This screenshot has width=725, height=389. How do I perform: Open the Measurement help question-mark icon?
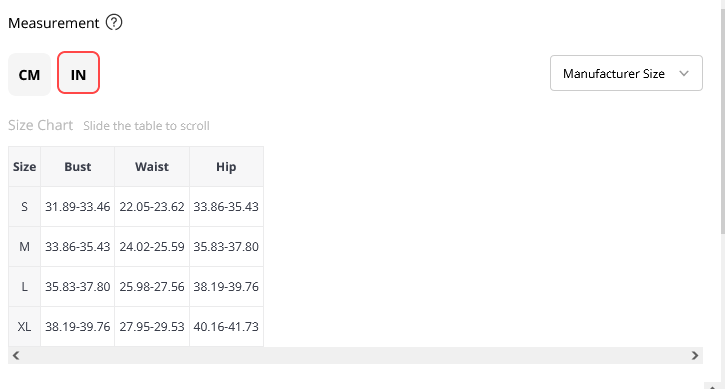point(114,22)
